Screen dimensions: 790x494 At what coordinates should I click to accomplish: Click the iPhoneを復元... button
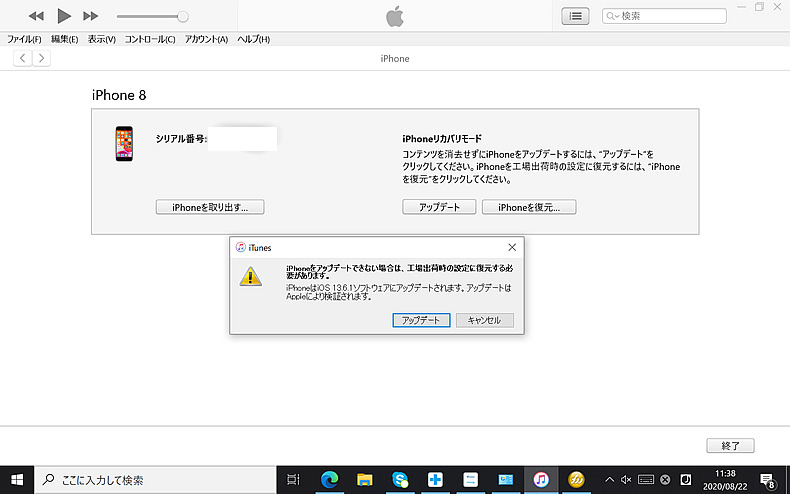point(529,207)
